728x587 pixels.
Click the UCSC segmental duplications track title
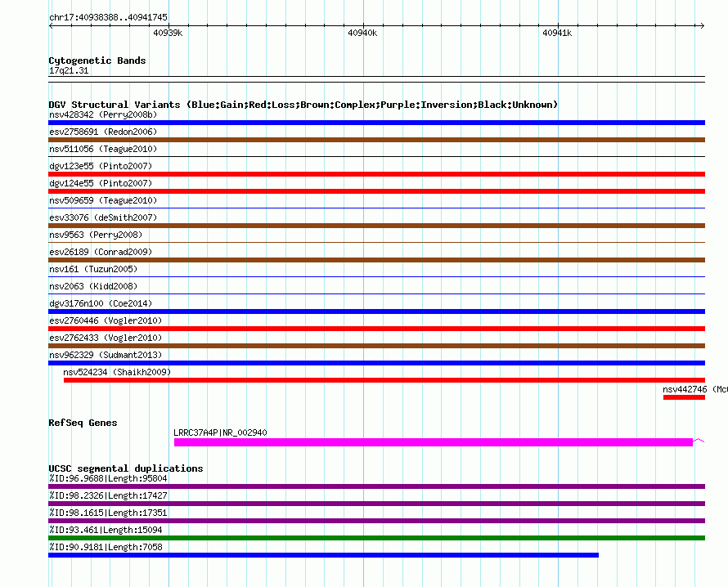click(126, 468)
